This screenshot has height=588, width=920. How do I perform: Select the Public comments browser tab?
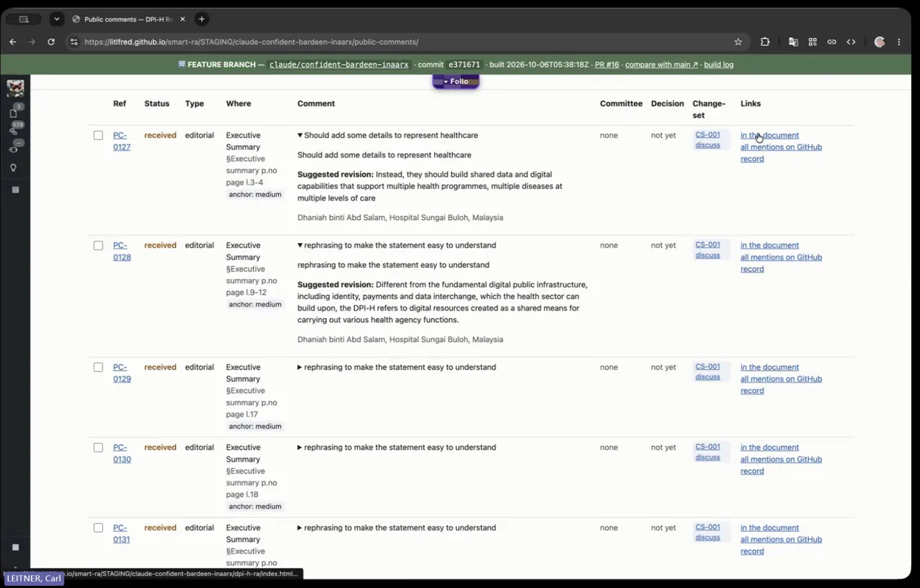click(129, 19)
